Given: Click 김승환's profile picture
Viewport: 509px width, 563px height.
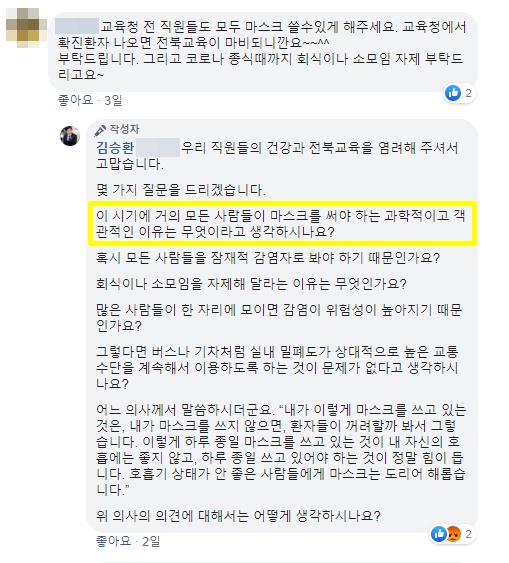Looking at the screenshot, I should pos(70,136).
